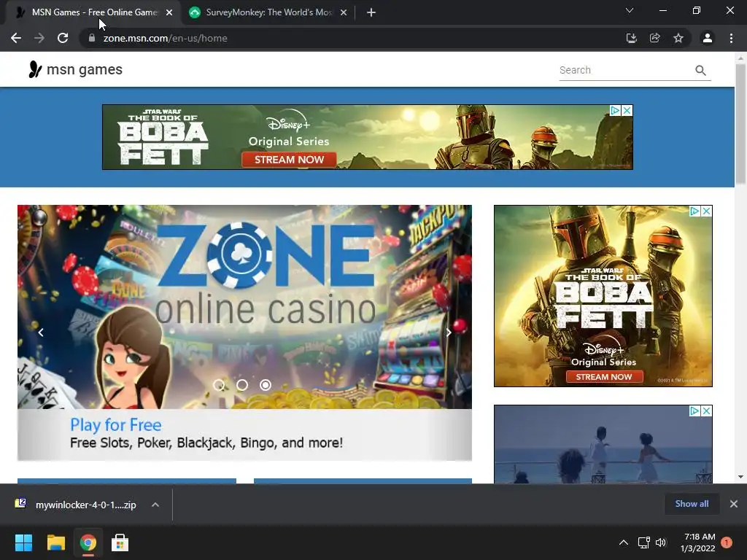Image resolution: width=747 pixels, height=560 pixels.
Task: Advance to the next carousel slide
Action: click(x=449, y=332)
